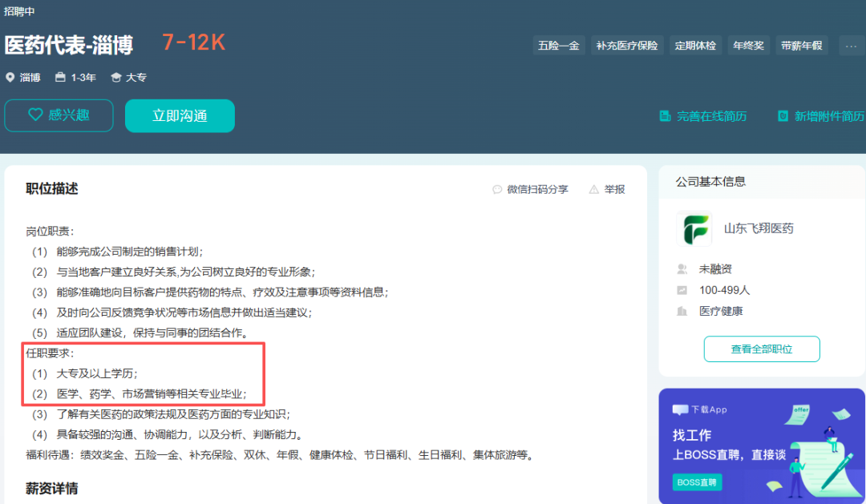Click the company size icon beside 100-499人

(682, 290)
